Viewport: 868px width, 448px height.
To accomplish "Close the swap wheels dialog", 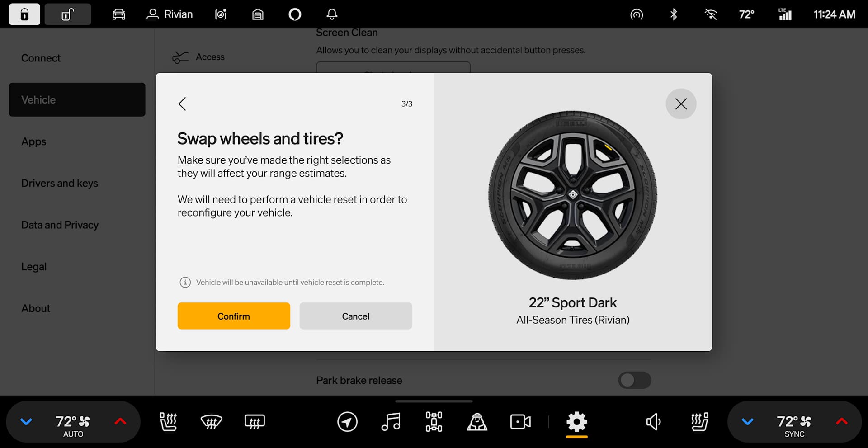I will coord(681,104).
